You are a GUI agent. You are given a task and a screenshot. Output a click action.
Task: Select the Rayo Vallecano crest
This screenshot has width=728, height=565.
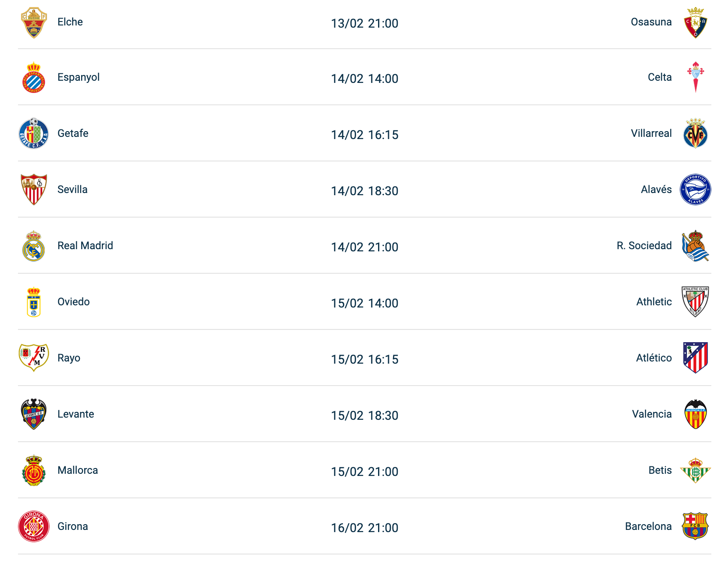[x=34, y=358]
